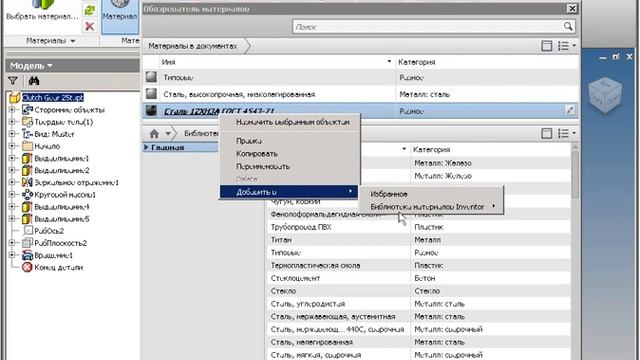Viewport: 640px width, 360px height.
Task: Select Трубопровод ПВХ material row
Action: (418, 227)
